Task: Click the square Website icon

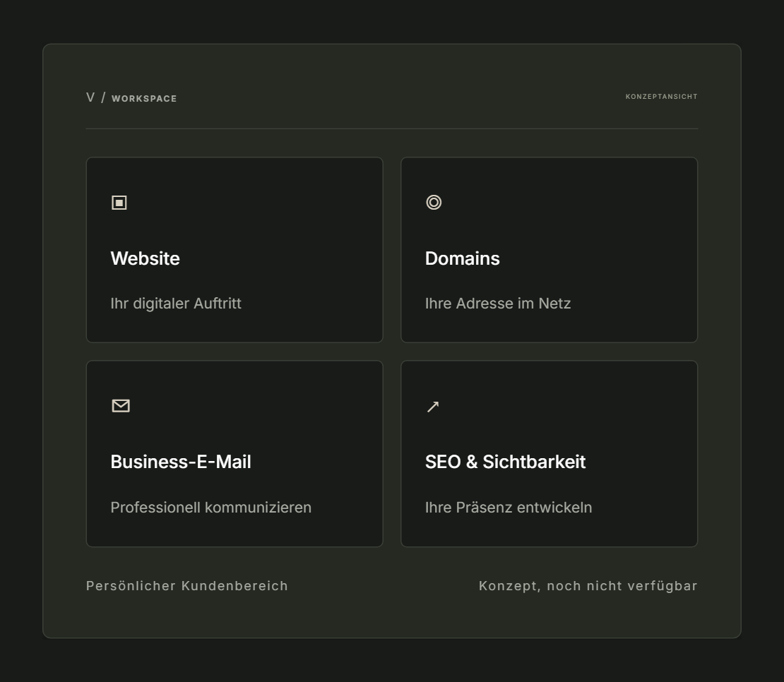Action: (119, 203)
